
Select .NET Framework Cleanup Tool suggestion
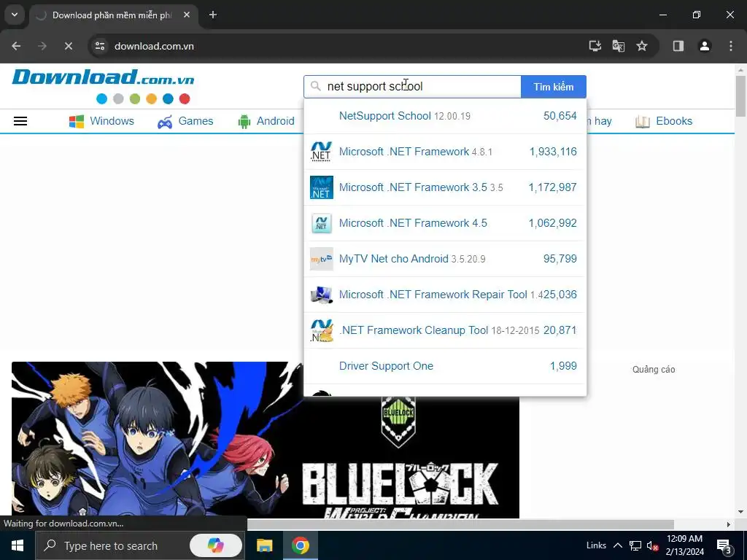coord(445,330)
